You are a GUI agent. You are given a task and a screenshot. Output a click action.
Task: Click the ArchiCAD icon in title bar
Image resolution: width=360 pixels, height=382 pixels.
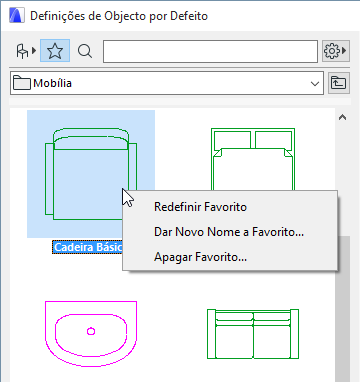(x=17, y=16)
